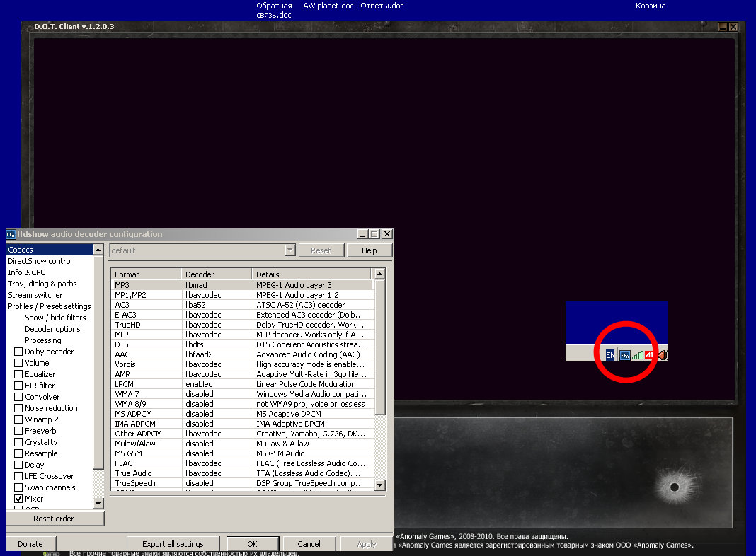Click the Decoder column header

click(x=217, y=274)
